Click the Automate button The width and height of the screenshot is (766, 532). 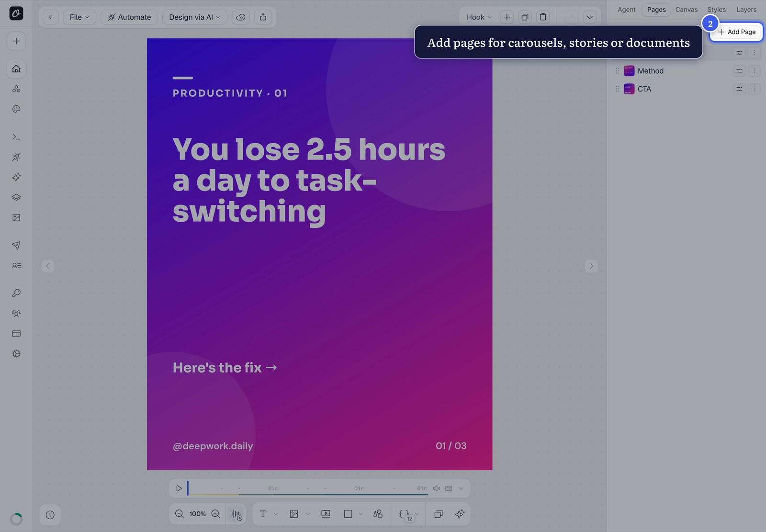coord(129,17)
